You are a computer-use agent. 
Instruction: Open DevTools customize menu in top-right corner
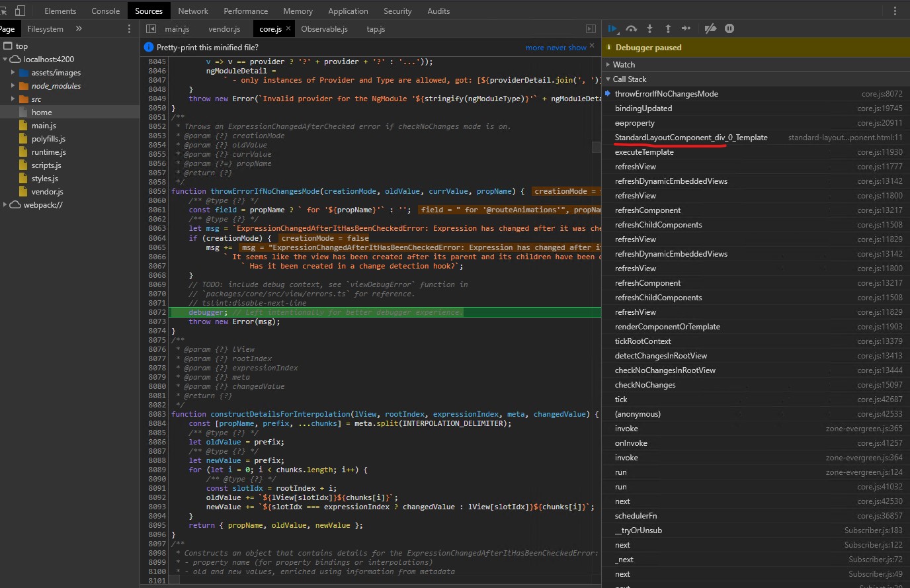click(x=895, y=11)
